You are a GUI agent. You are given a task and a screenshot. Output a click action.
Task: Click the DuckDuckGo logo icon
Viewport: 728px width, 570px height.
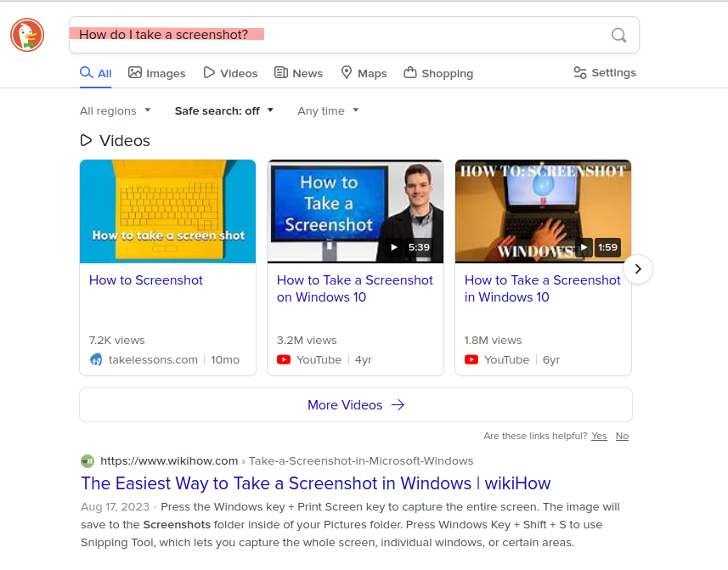[x=27, y=35]
